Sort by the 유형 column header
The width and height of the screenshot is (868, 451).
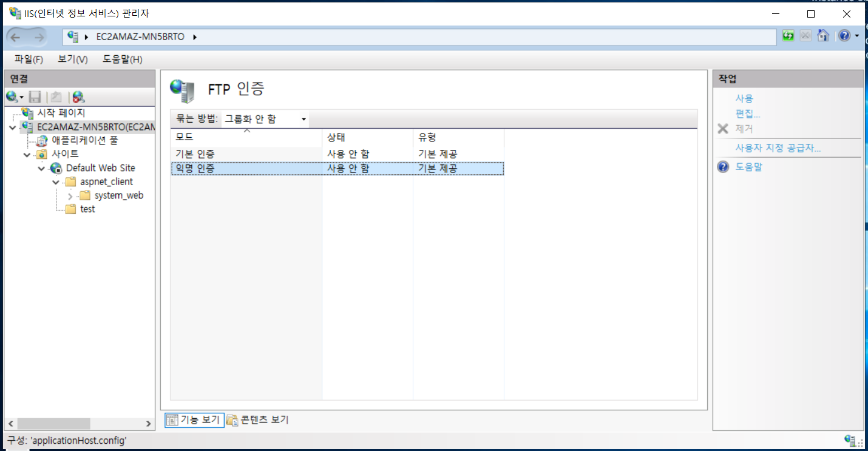pos(459,137)
